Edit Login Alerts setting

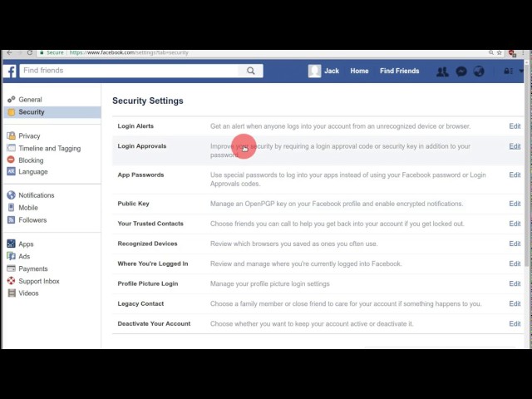515,126
